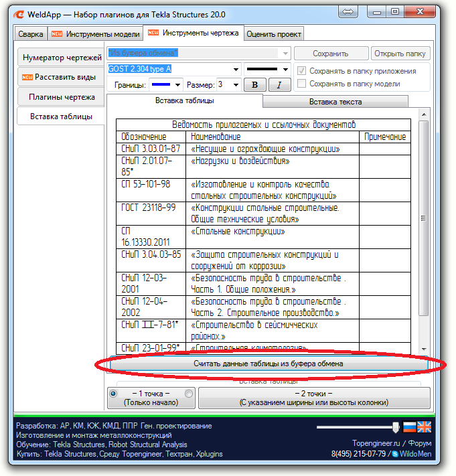Image resolution: width=456 pixels, height=476 pixels.
Task: Click the WeldApp logo icon in title bar
Action: 19,14
